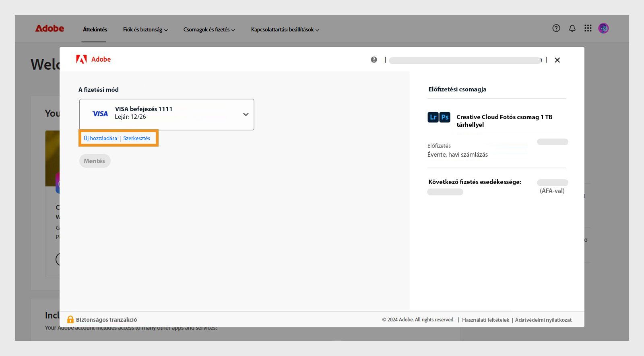Close the payment dialog with X
Screen dimensions: 644x356
click(557, 60)
